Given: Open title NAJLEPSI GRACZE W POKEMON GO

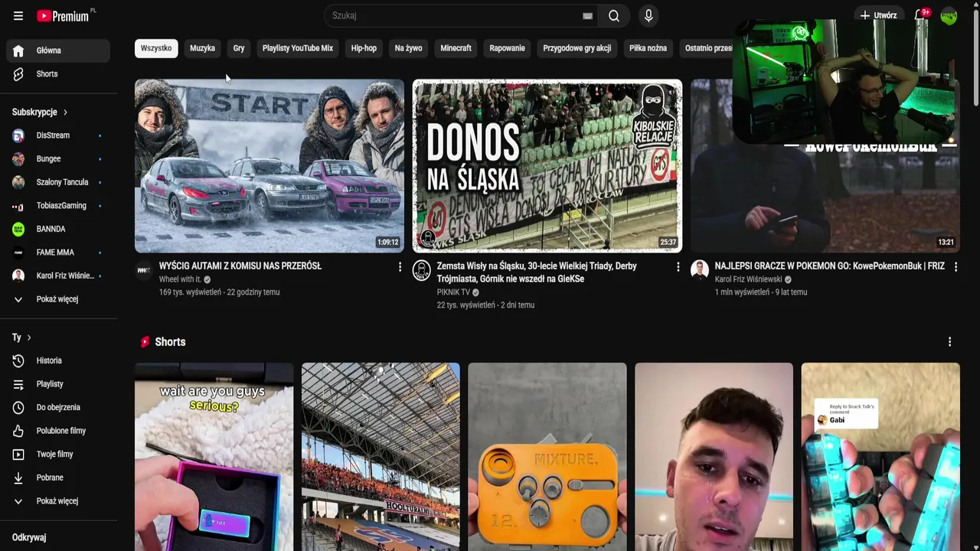Looking at the screenshot, I should click(830, 266).
